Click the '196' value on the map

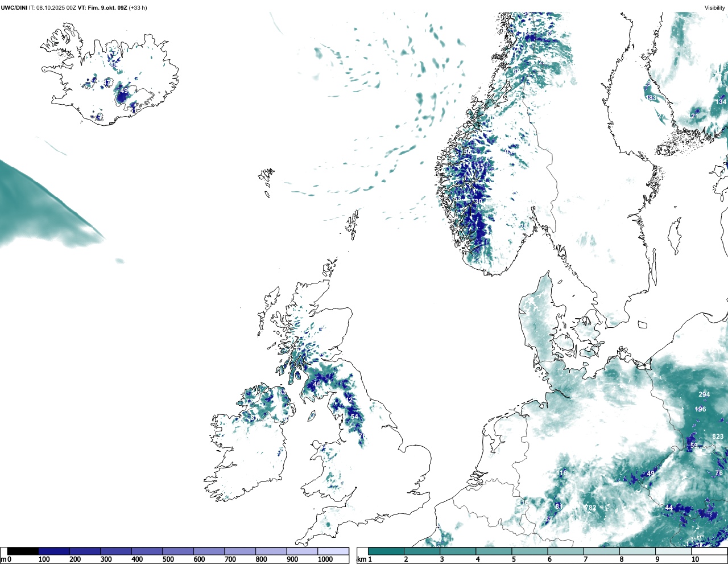click(x=700, y=409)
